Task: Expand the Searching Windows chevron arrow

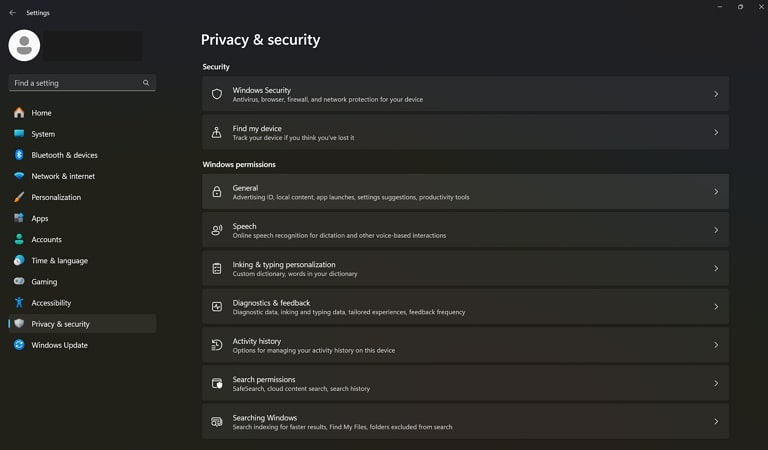Action: point(716,422)
